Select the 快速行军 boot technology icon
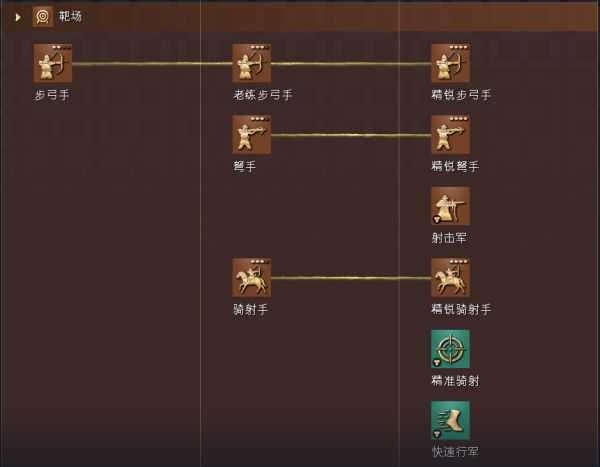This screenshot has width=600, height=467. [451, 420]
